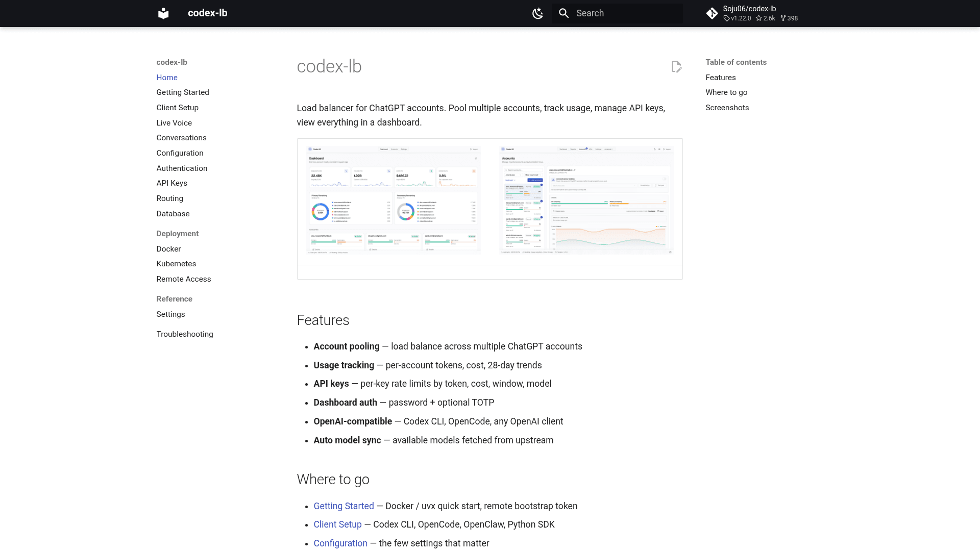Open Conversations in the sidebar
The image size is (980, 551).
182,138
